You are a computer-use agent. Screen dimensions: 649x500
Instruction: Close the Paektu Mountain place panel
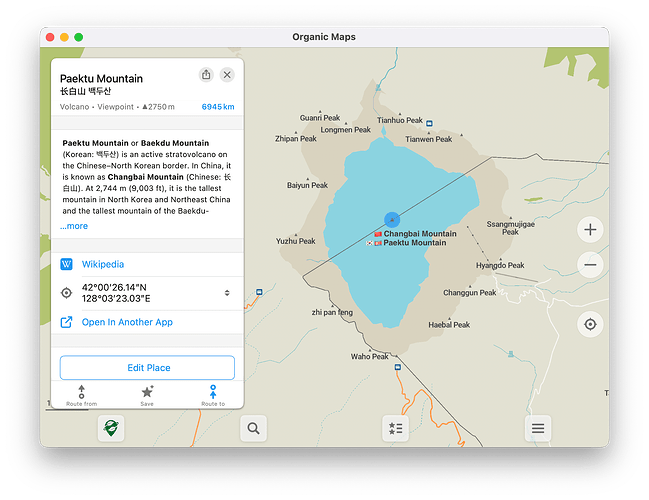point(227,75)
